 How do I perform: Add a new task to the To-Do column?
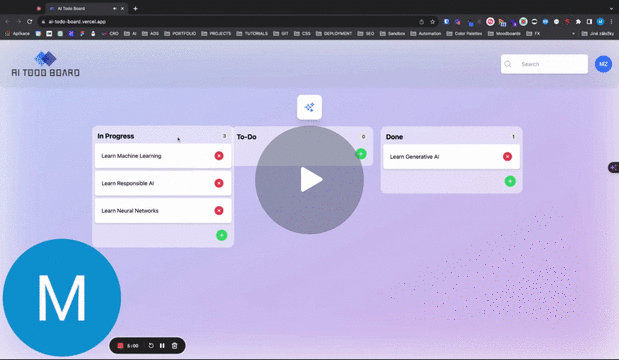(x=361, y=154)
